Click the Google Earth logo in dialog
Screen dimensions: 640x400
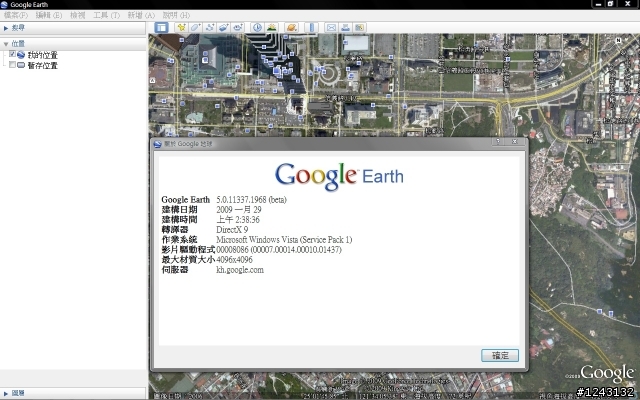[339, 176]
